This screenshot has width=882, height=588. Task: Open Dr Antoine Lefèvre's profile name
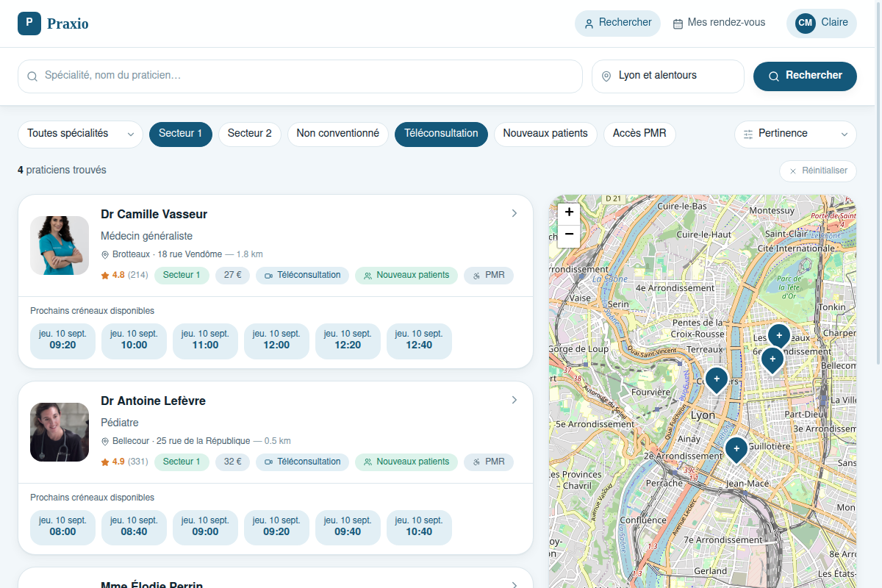click(x=153, y=401)
